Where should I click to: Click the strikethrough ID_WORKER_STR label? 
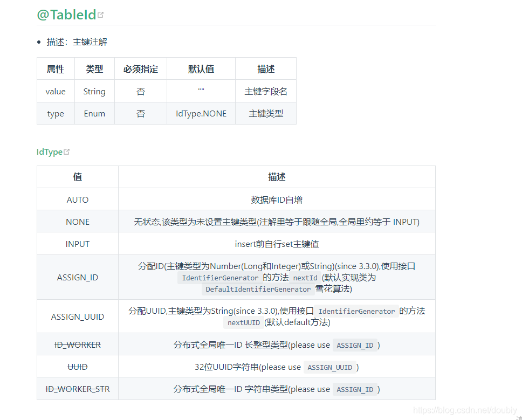pyautogui.click(x=77, y=389)
